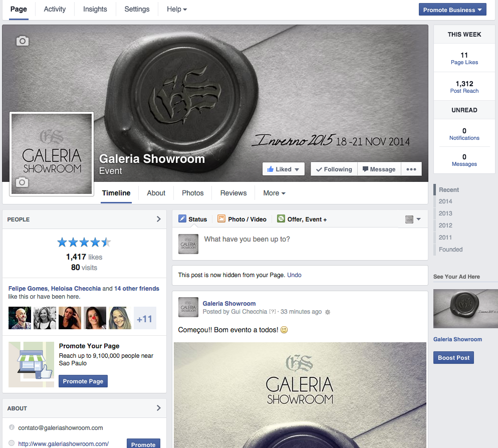
Task: Jump to 2012 in the timeline
Action: pyautogui.click(x=445, y=226)
